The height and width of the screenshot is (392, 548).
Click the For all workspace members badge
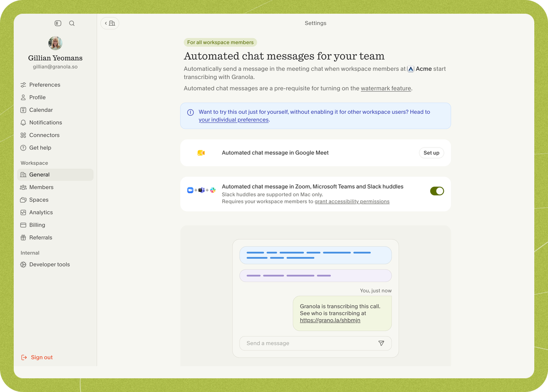pos(220,42)
